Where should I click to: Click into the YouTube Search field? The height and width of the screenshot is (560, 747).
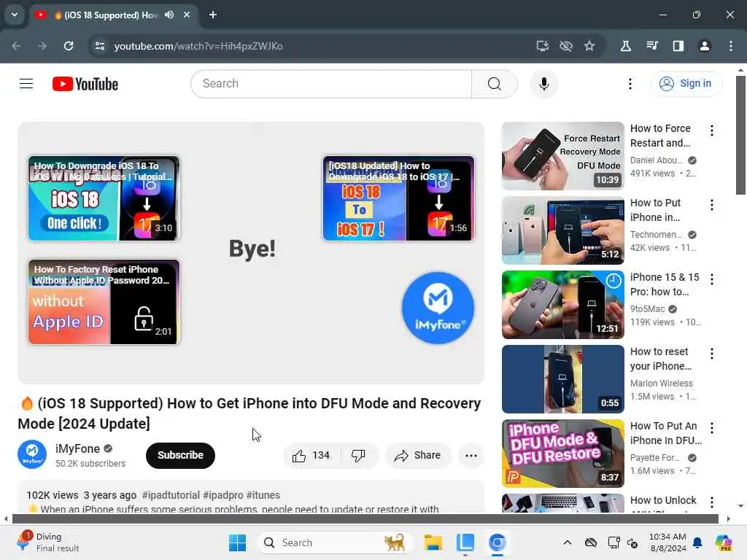click(332, 84)
